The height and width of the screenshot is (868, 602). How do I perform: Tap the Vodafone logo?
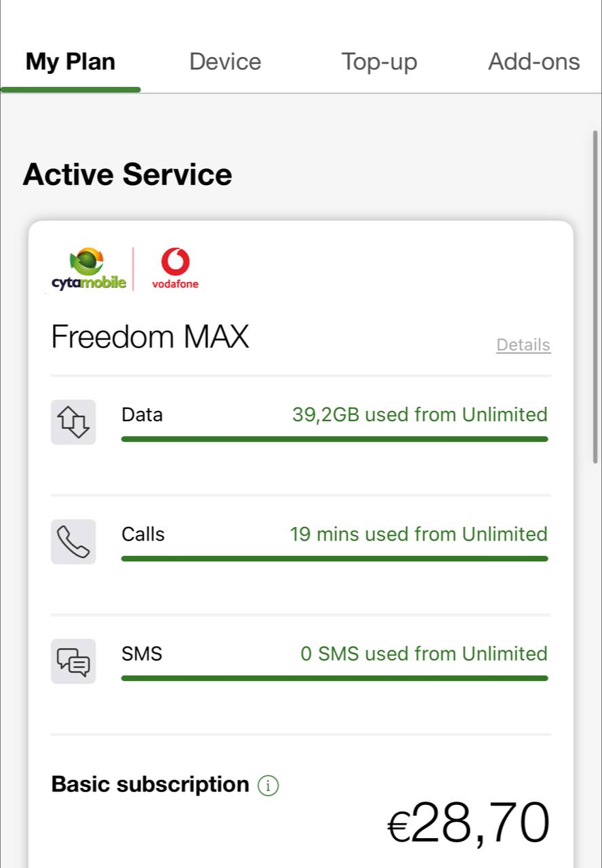[x=175, y=269]
